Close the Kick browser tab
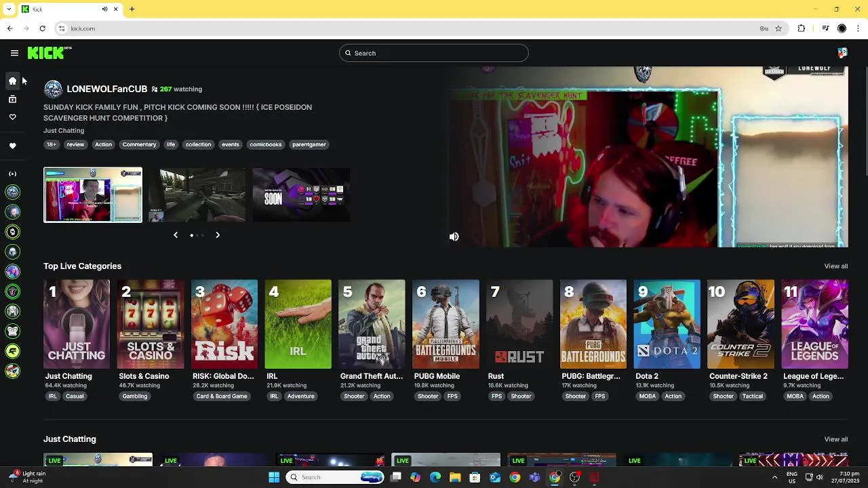This screenshot has height=488, width=868. [x=115, y=9]
